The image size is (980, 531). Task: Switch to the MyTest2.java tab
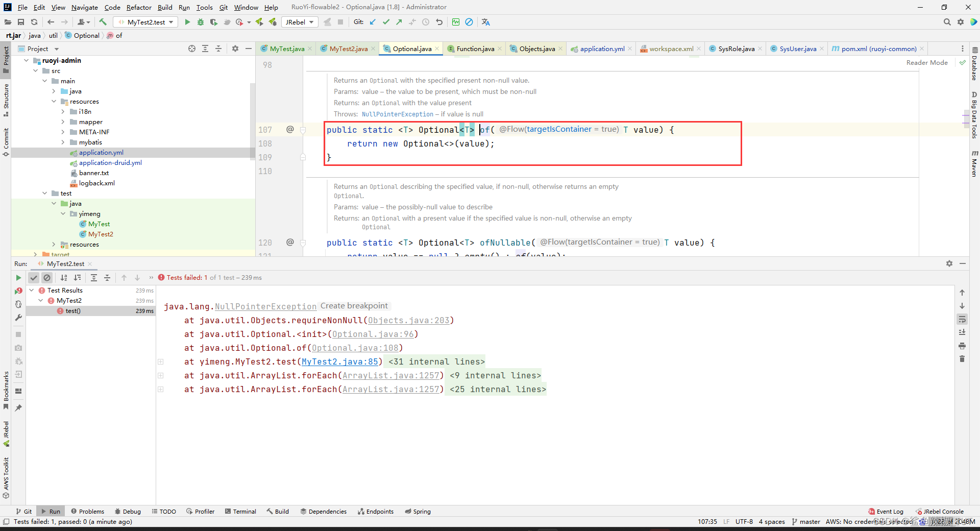[348, 49]
